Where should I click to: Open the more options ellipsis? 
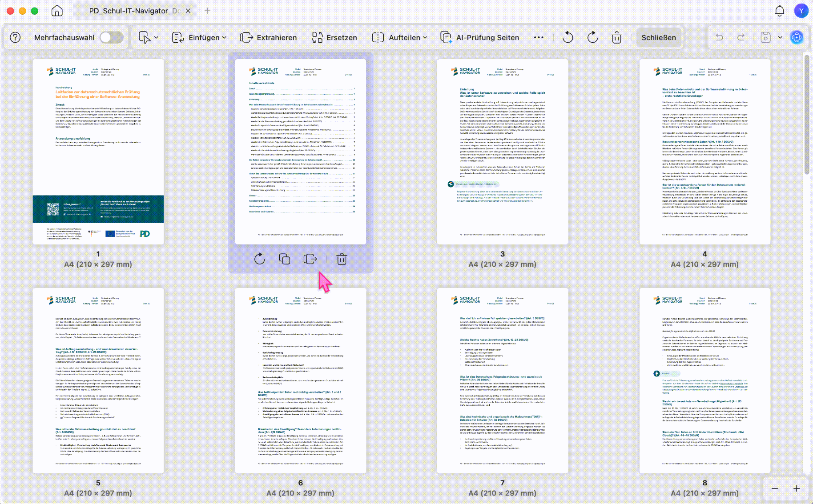(x=539, y=37)
